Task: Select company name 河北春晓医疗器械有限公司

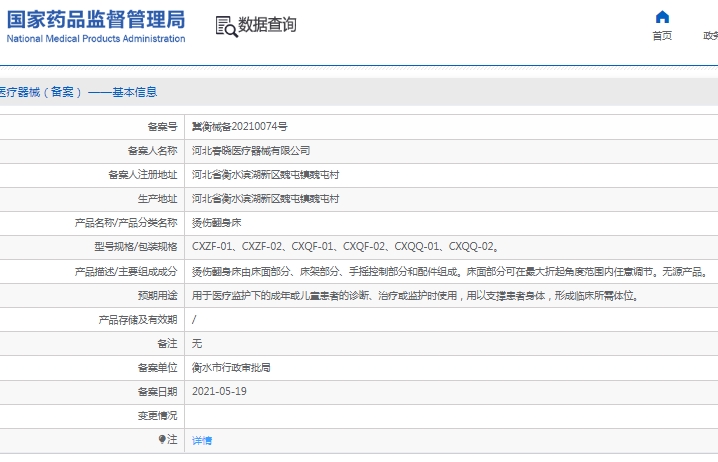Action: tap(251, 151)
